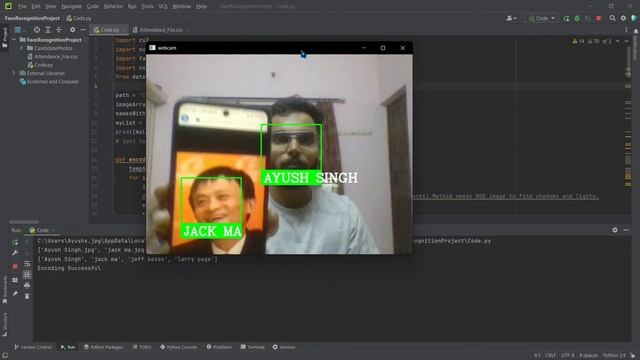Click the warnings count inspection widget
Viewport: 640px width, 360px height.
point(591,41)
